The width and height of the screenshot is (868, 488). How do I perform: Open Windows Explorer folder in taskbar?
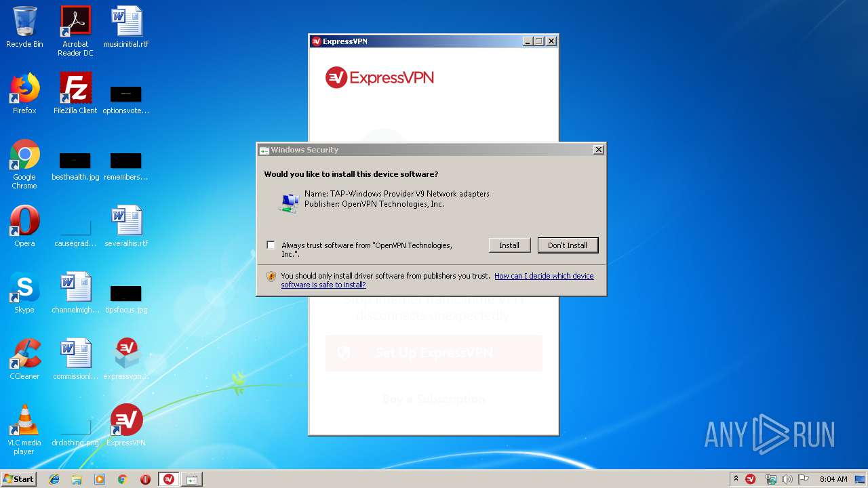pos(77,479)
